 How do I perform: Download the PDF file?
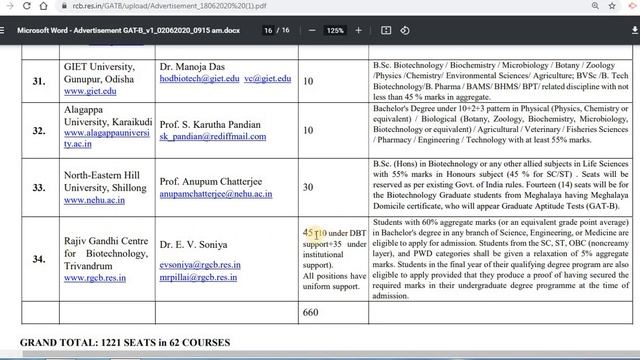tap(635, 30)
